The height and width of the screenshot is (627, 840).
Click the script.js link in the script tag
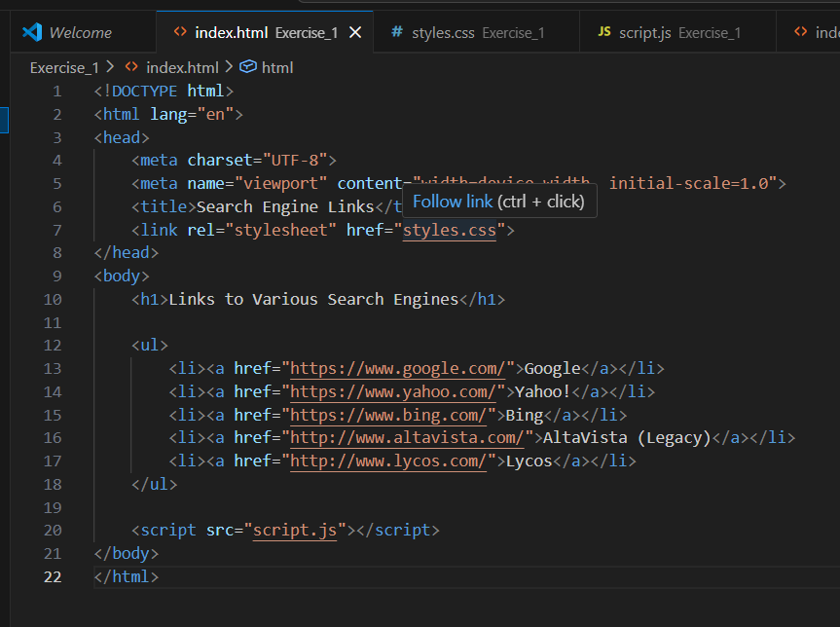pyautogui.click(x=294, y=531)
